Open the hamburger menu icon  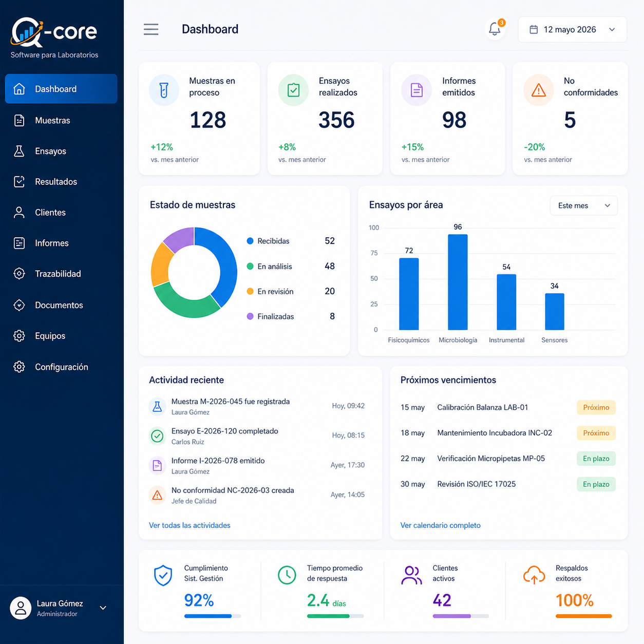coord(151,29)
